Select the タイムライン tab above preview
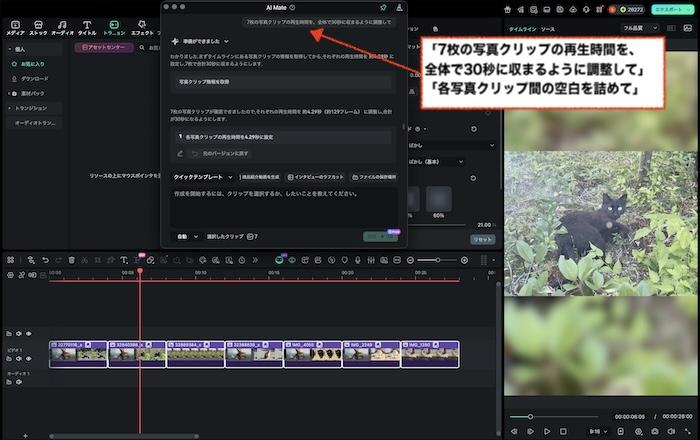Screen dimensions: 700x440 (x=522, y=29)
